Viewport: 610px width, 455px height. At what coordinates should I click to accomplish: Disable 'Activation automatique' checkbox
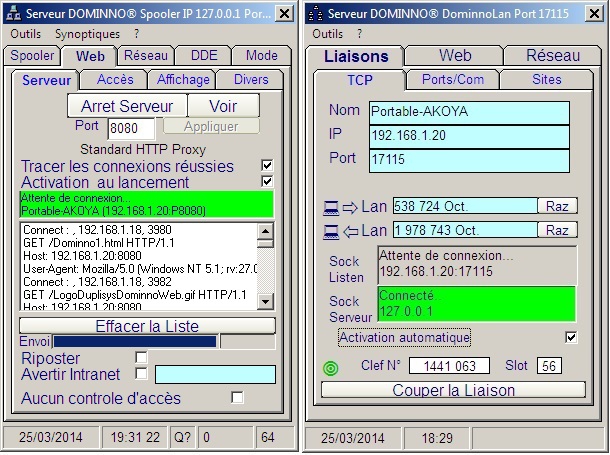[x=571, y=338]
